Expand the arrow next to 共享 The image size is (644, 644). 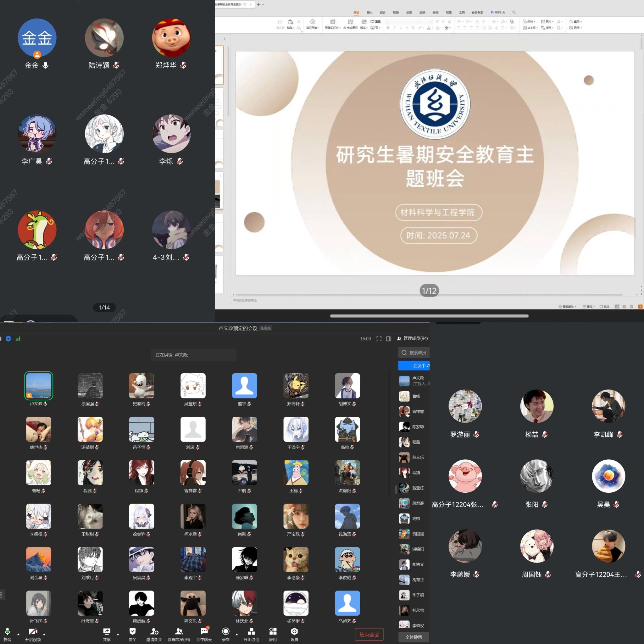pyautogui.click(x=118, y=634)
